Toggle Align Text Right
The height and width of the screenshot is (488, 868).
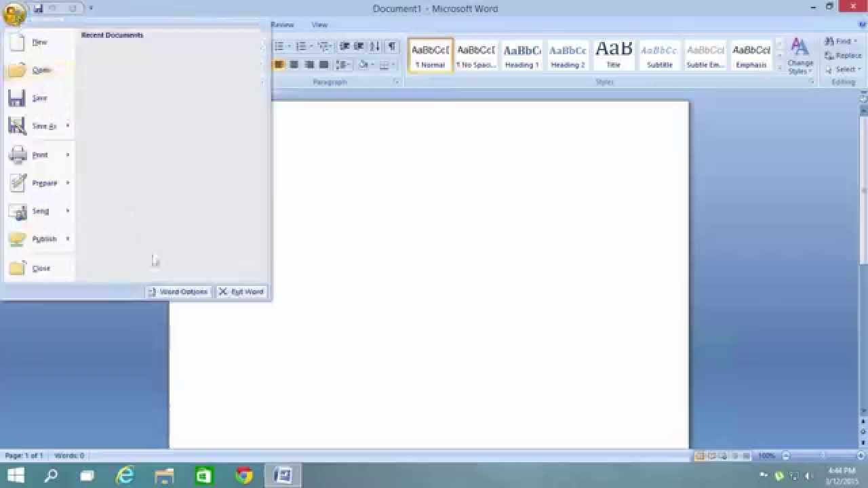309,65
